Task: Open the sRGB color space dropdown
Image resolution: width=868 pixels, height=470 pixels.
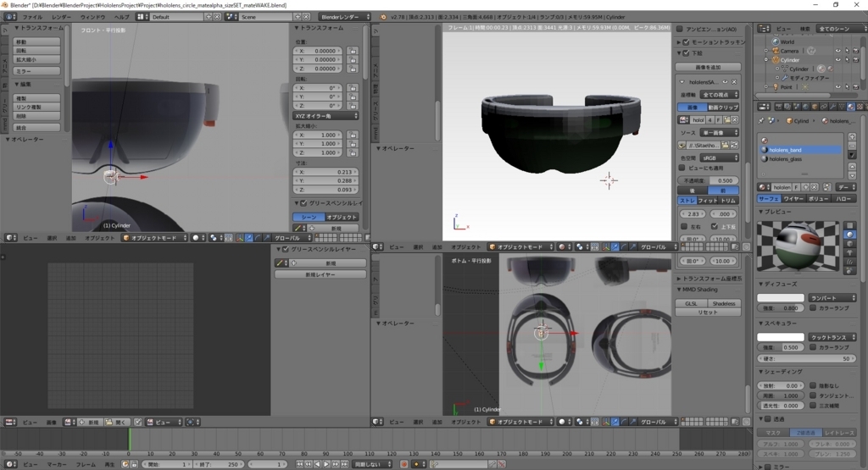Action: (719, 158)
